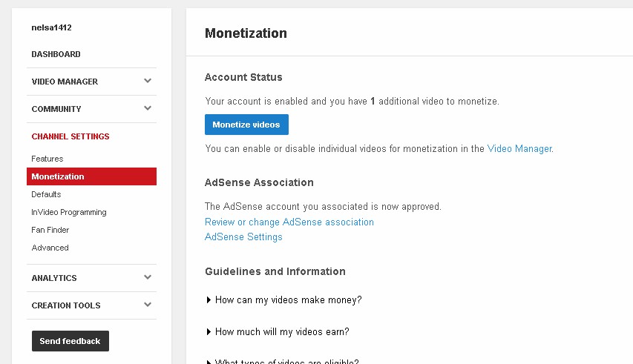The image size is (633, 364).
Task: Open Advanced channel settings
Action: pos(50,248)
